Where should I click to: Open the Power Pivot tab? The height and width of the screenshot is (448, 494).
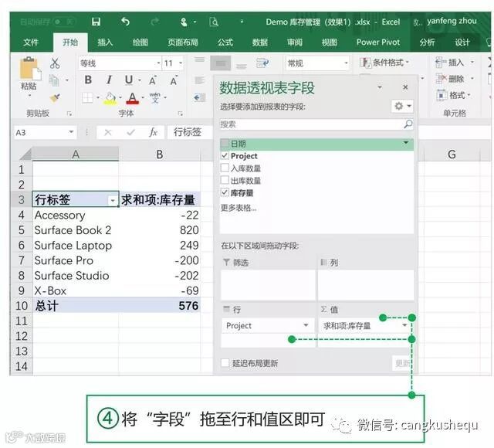click(x=378, y=42)
